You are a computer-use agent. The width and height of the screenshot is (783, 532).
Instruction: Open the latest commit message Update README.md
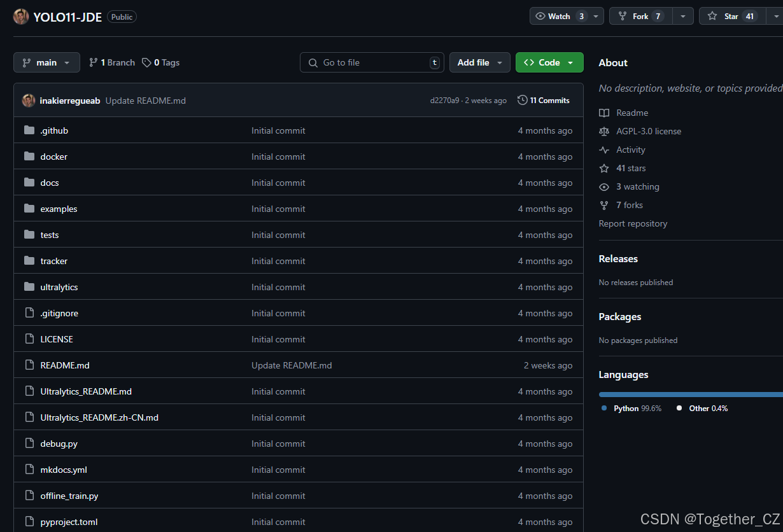pyautogui.click(x=146, y=101)
